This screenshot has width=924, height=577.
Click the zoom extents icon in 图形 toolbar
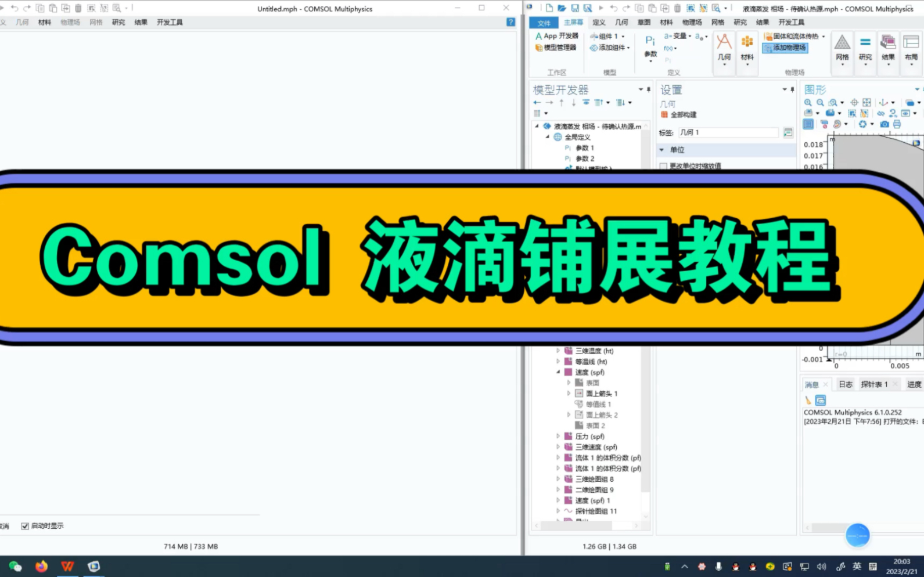click(x=867, y=103)
